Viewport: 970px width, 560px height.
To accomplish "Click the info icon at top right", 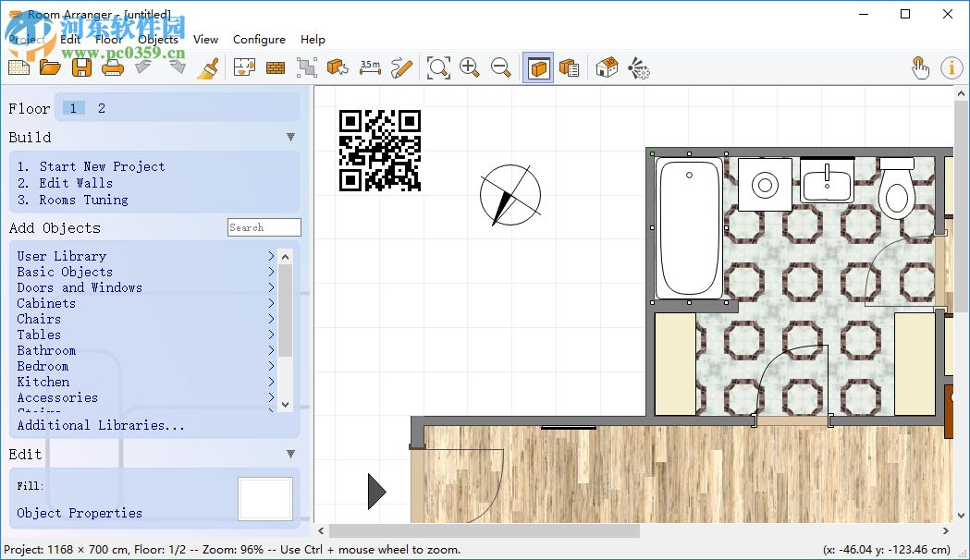I will click(x=952, y=67).
